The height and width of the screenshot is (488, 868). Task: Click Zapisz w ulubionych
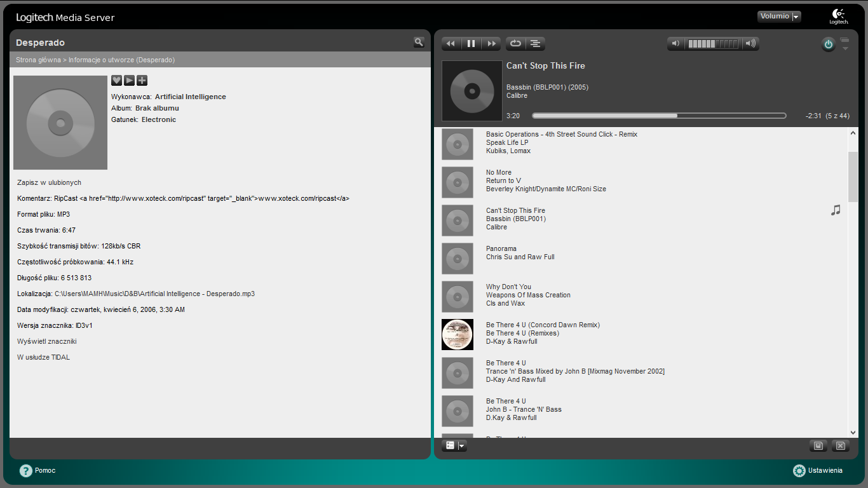coord(49,182)
